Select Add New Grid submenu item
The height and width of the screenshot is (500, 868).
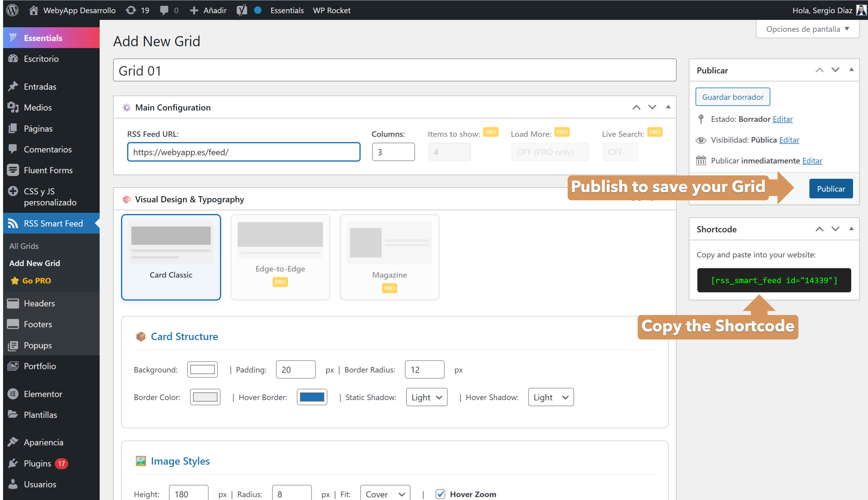pyautogui.click(x=34, y=263)
